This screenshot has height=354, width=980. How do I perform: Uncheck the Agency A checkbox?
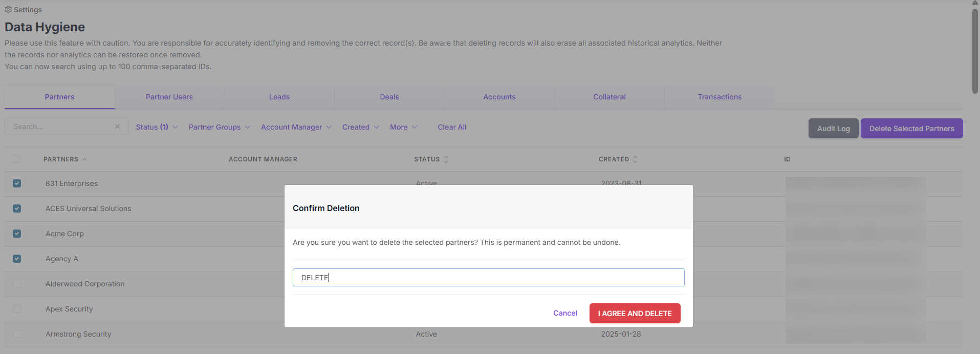coord(17,259)
